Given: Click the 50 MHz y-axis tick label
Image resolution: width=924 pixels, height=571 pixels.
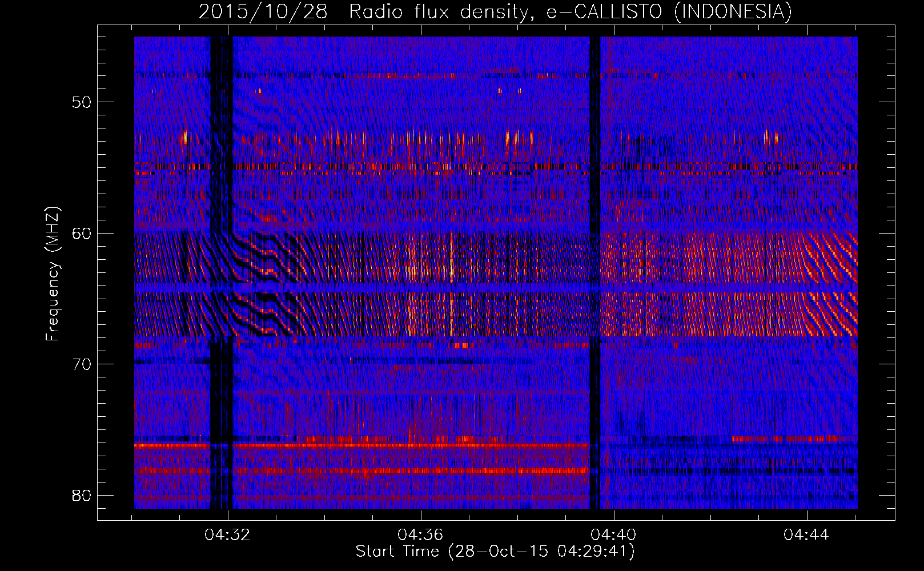Looking at the screenshot, I should point(82,102).
